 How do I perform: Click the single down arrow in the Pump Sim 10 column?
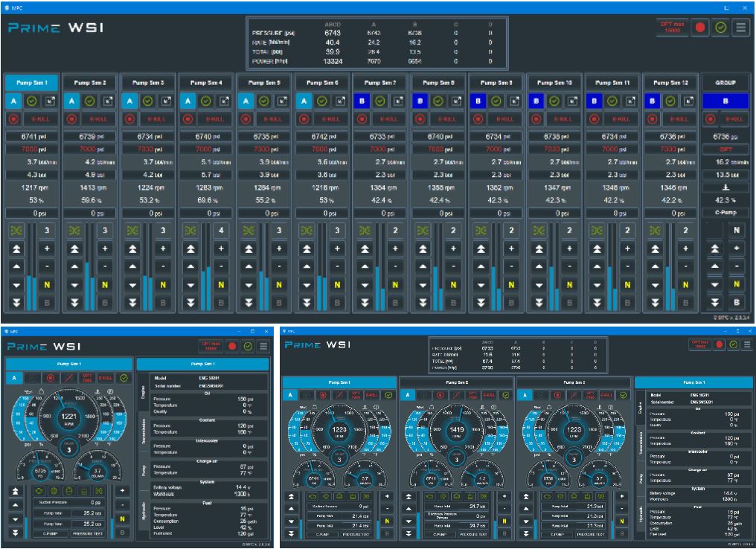pyautogui.click(x=539, y=285)
